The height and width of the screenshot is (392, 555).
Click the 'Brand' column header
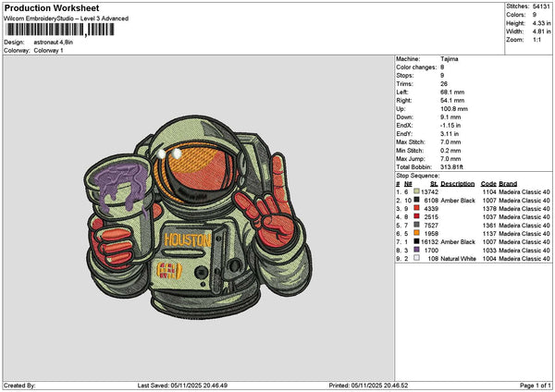pos(508,184)
